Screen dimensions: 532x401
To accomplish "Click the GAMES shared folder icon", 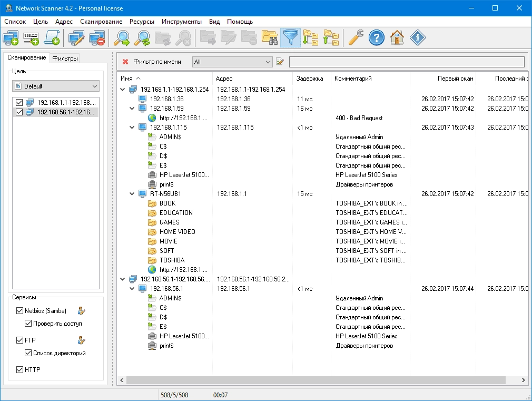I will click(152, 222).
